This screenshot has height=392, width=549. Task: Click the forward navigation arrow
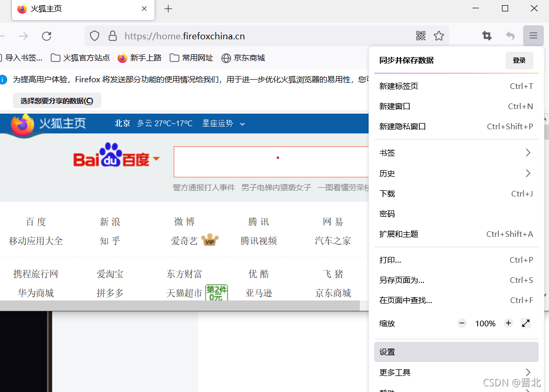pyautogui.click(x=23, y=36)
